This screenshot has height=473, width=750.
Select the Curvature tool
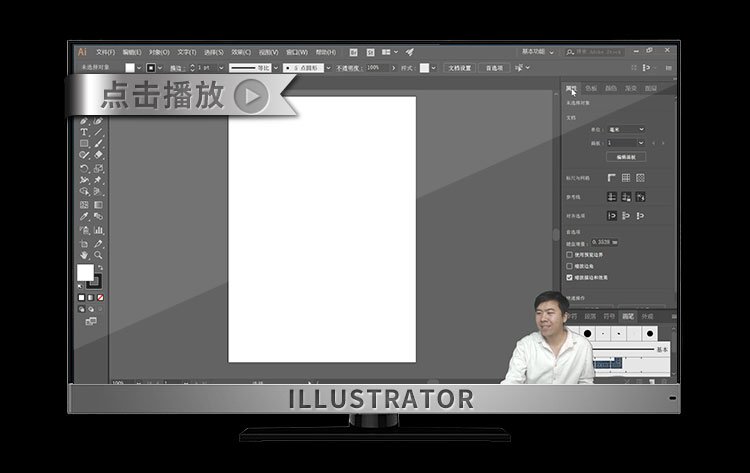point(99,121)
